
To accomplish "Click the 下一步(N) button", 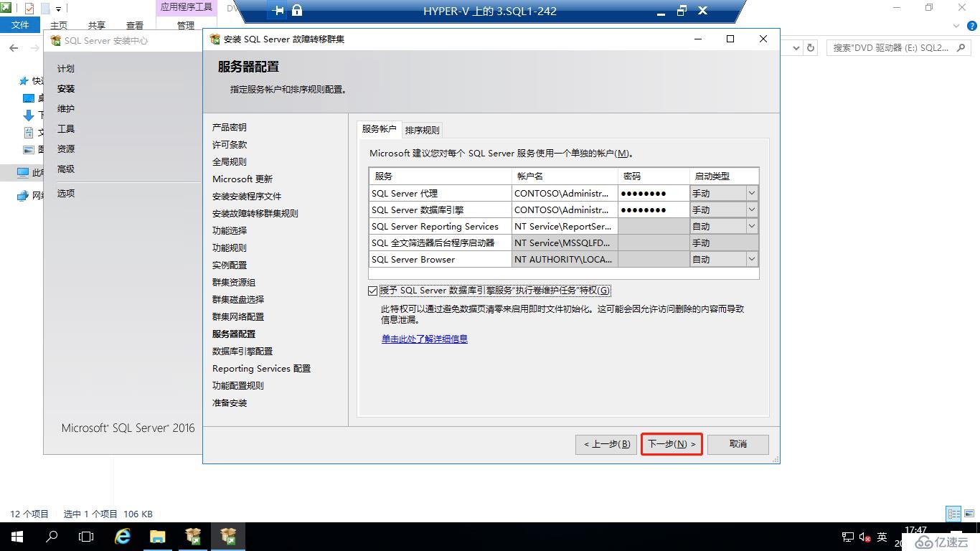I will [x=672, y=444].
